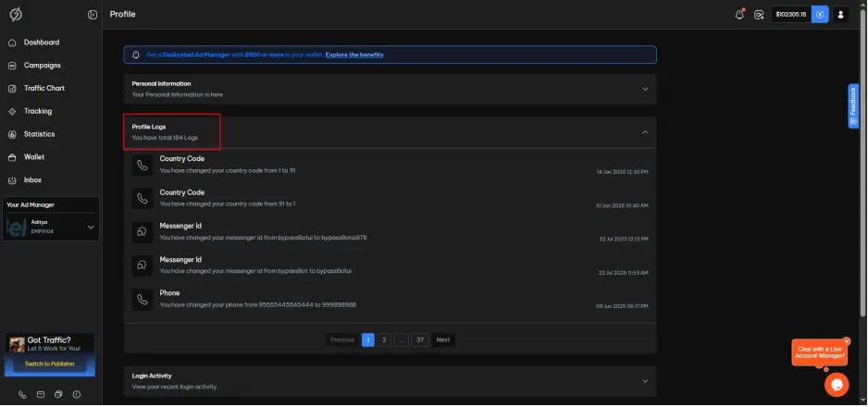Screen dimensions: 868x407
Task: Open Traffic Chart from sidebar
Action: [x=44, y=89]
